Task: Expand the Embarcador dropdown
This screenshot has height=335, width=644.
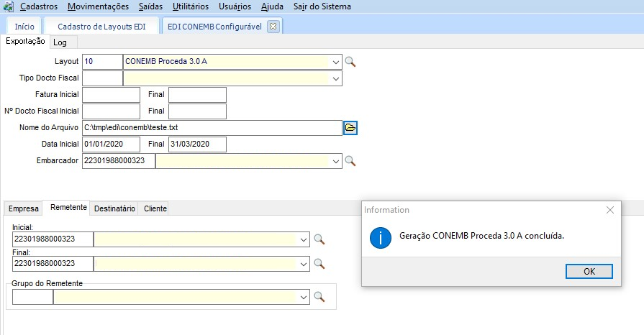Action: click(x=336, y=161)
